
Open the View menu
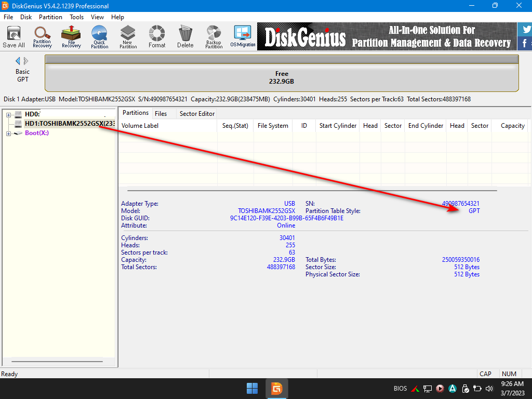[x=97, y=17]
